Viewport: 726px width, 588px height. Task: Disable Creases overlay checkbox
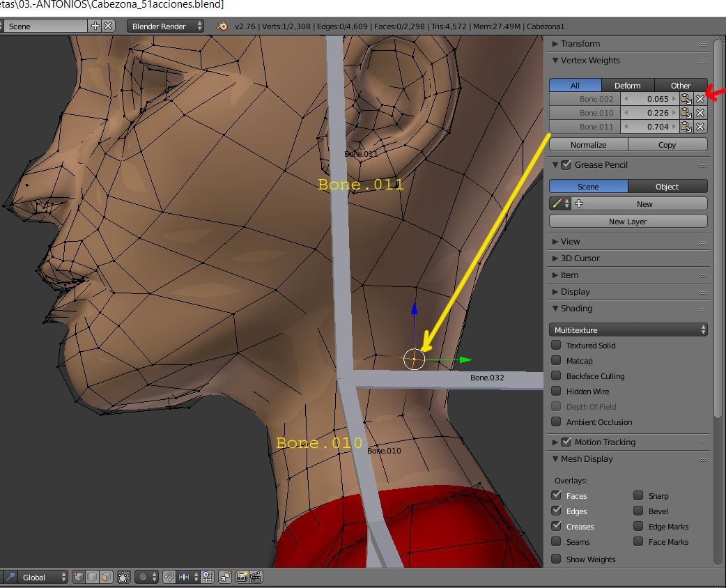pos(556,527)
